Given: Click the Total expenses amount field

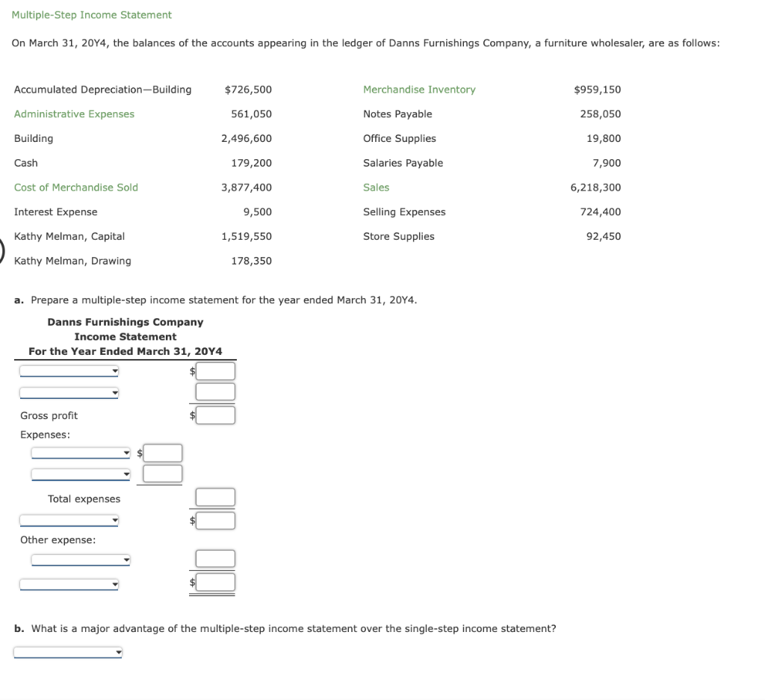Looking at the screenshot, I should point(215,497).
